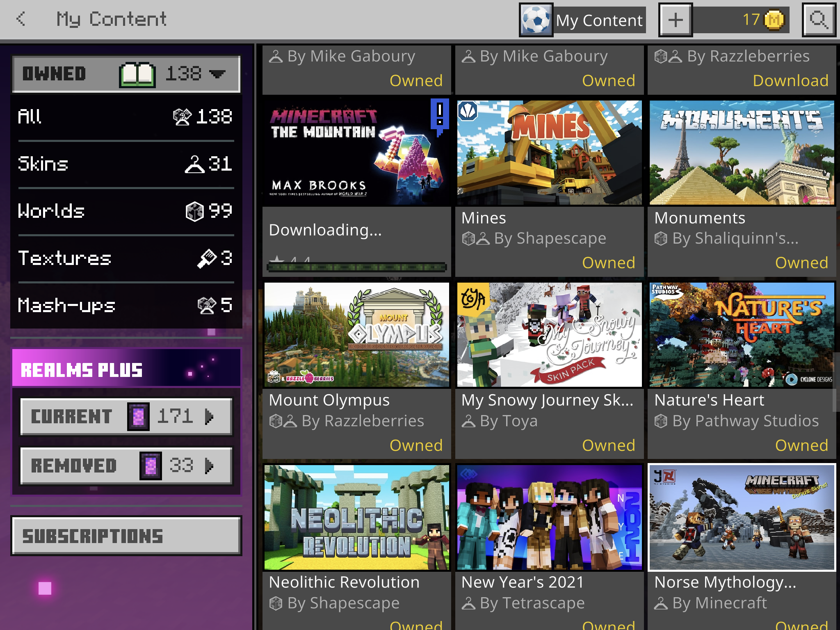Click the back arrow icon

pyautogui.click(x=21, y=19)
